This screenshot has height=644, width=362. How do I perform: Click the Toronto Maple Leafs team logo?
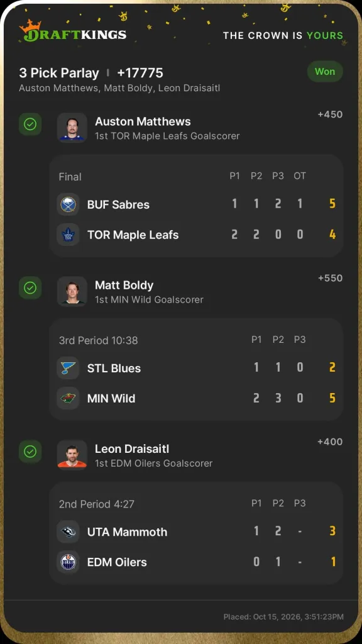pyautogui.click(x=68, y=235)
